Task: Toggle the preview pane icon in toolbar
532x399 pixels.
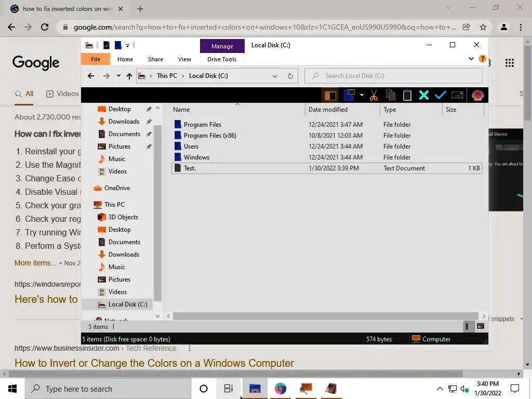Action: tap(330, 96)
